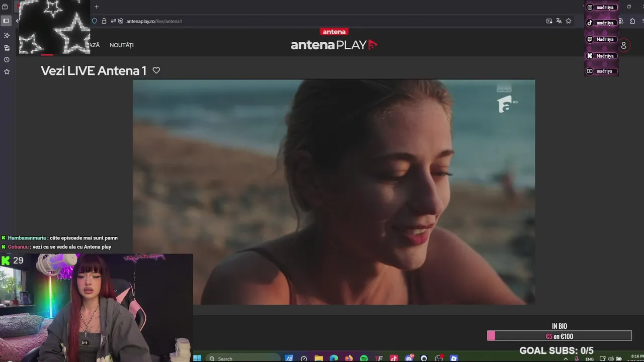
Task: Open Discord from the taskbar
Action: [409, 358]
